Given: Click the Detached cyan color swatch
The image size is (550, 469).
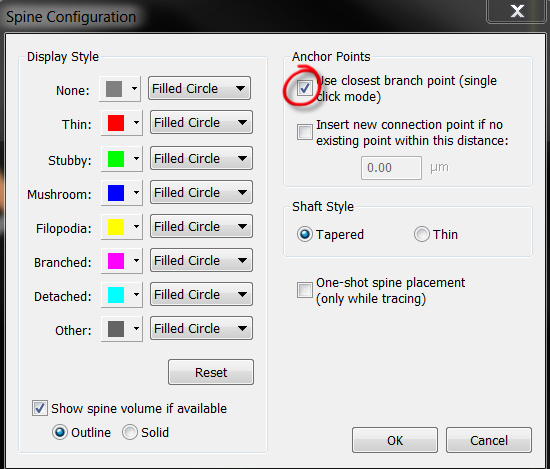Looking at the screenshot, I should 116,295.
